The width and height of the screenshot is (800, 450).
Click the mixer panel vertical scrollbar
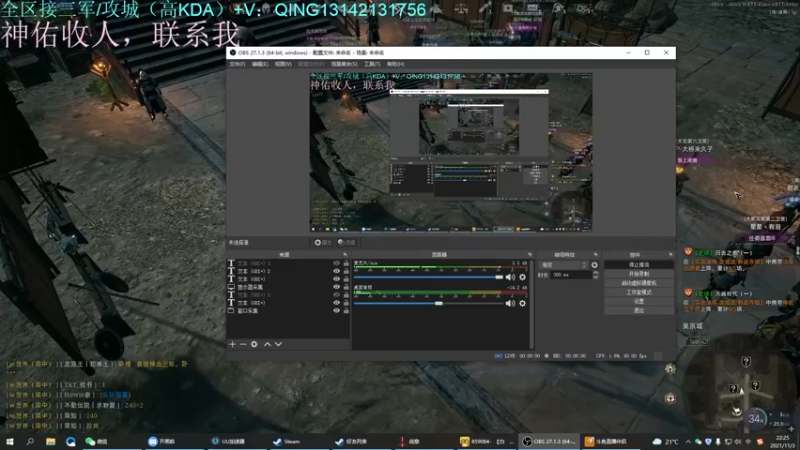(x=531, y=304)
